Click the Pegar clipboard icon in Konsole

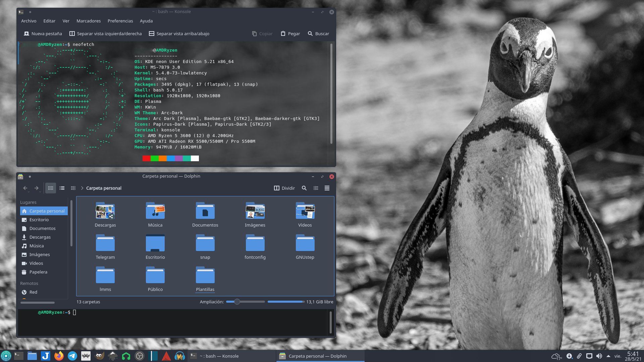283,34
